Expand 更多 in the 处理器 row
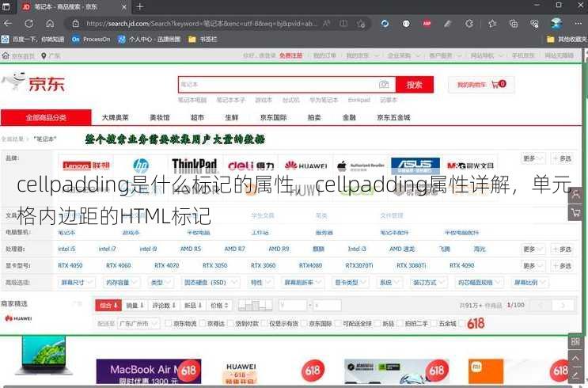This screenshot has height=388, width=588. coord(533,249)
